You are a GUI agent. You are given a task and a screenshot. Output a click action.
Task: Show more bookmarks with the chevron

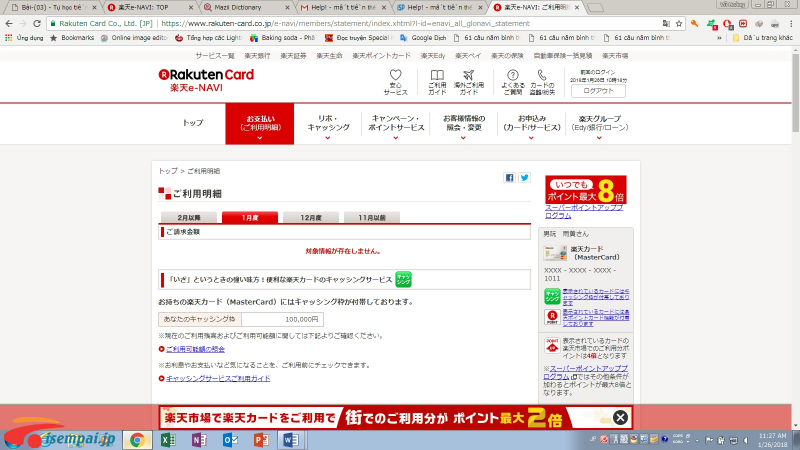[719, 38]
